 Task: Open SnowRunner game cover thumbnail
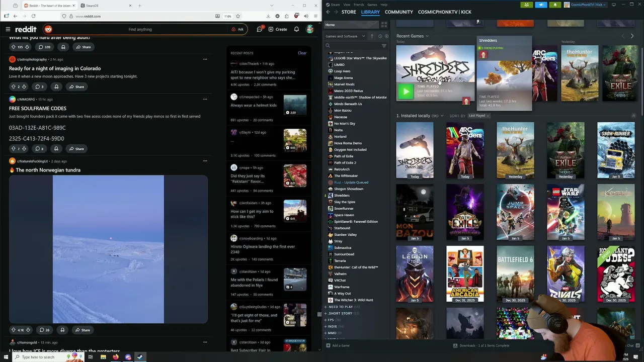tap(616, 150)
